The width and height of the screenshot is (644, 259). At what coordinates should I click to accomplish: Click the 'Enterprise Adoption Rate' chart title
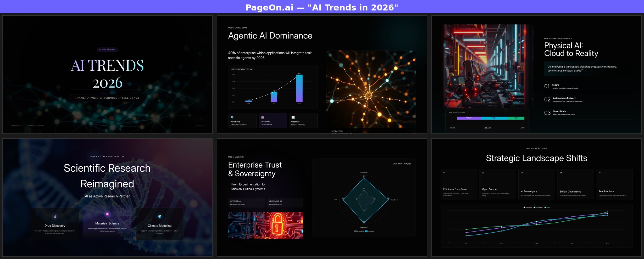click(x=242, y=69)
